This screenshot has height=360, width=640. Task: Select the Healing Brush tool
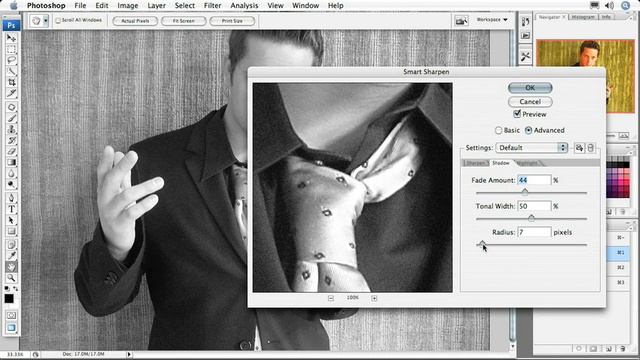[x=11, y=107]
